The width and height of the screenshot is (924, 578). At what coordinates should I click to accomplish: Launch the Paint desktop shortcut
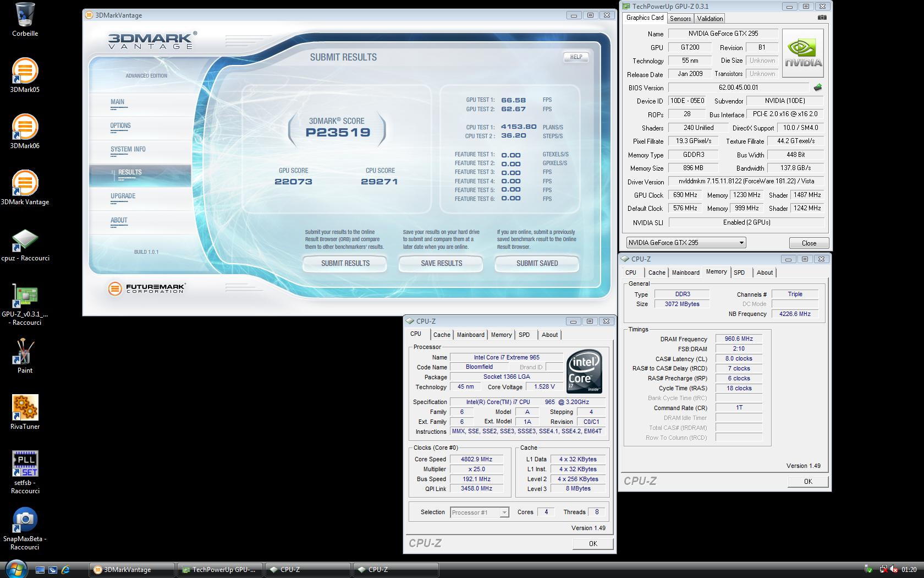[x=25, y=356]
